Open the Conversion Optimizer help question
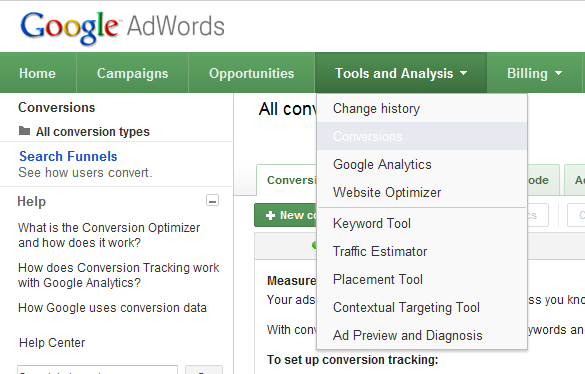 [x=109, y=235]
